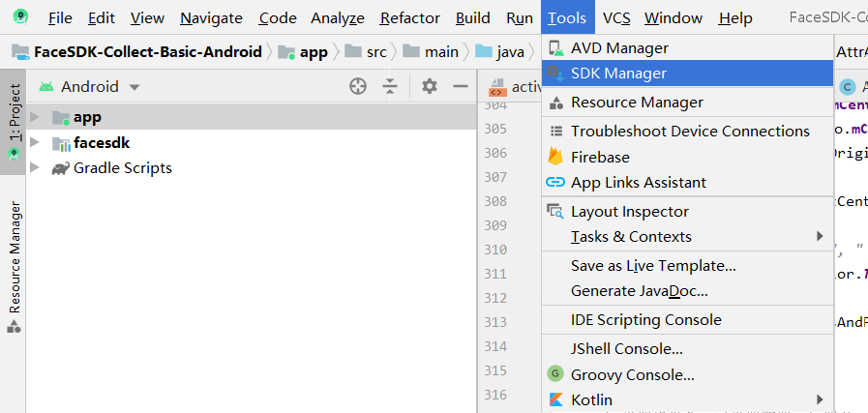This screenshot has height=413, width=868.
Task: Open the Code menu
Action: point(278,18)
